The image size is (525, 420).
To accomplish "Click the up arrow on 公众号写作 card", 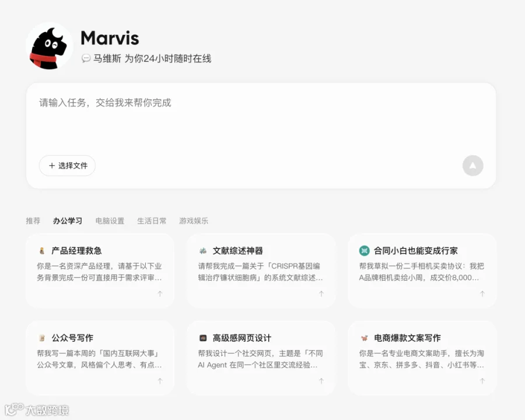I will pos(160,381).
